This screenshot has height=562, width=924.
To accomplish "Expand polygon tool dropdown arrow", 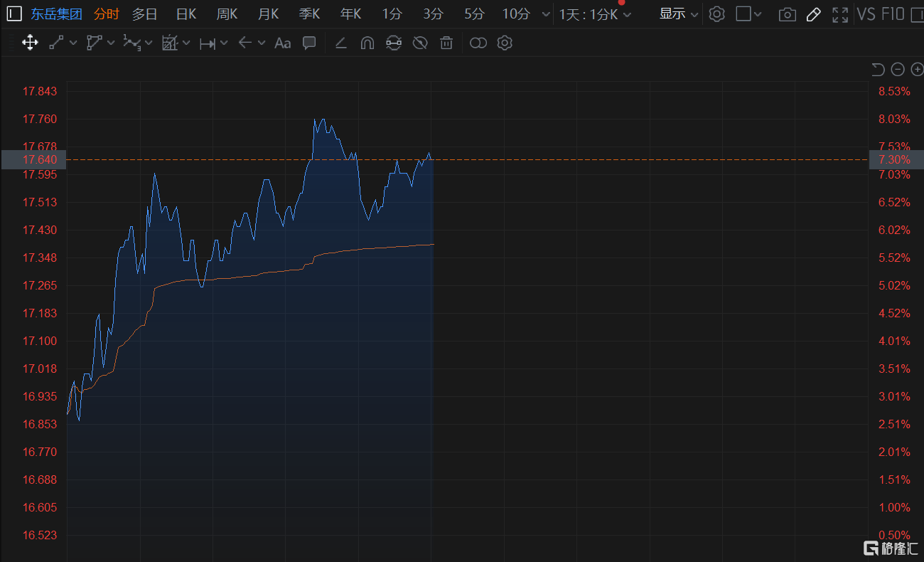I will pos(111,43).
